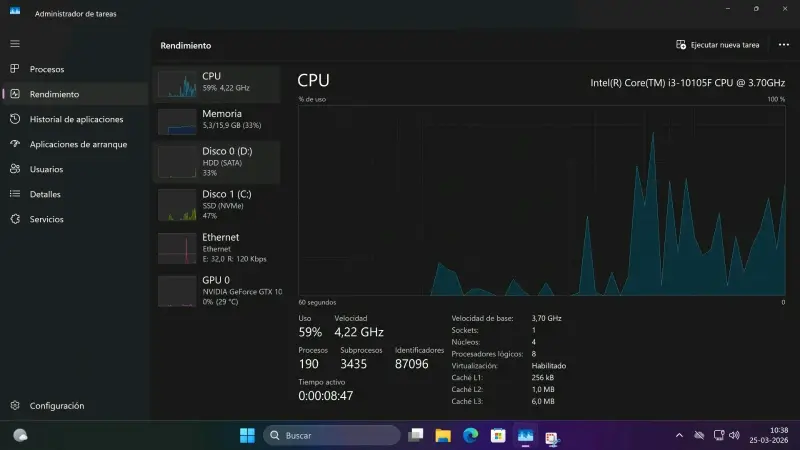Open the Windows Start menu

247,435
